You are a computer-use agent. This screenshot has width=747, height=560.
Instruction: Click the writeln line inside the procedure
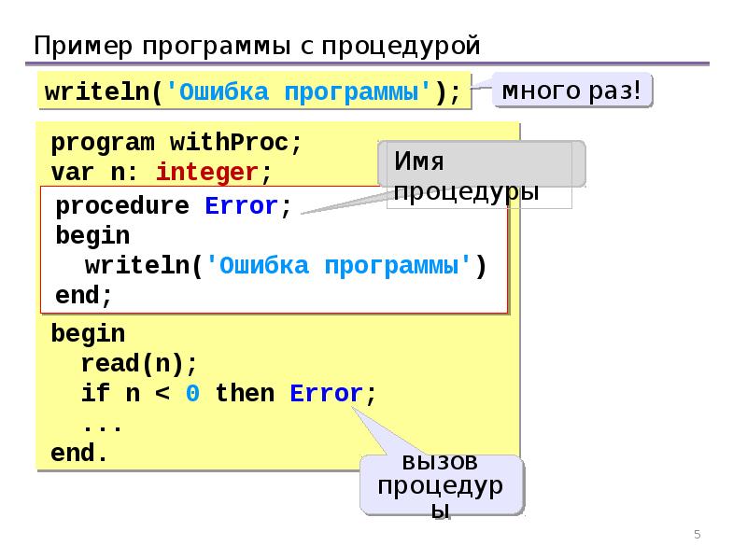click(x=285, y=266)
